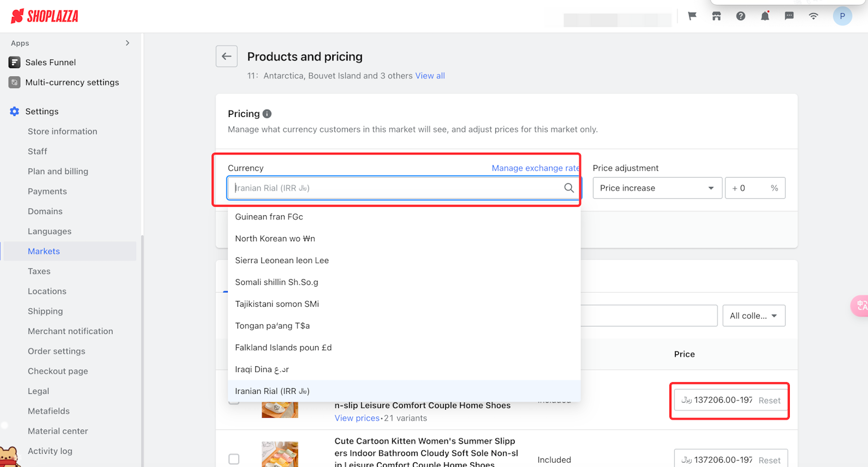The image size is (868, 467).
Task: Select Somali shilling option
Action: point(404,282)
